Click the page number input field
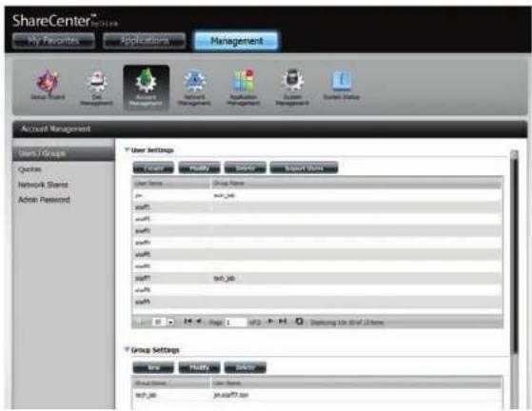This screenshot has height=411, width=532. point(236,323)
